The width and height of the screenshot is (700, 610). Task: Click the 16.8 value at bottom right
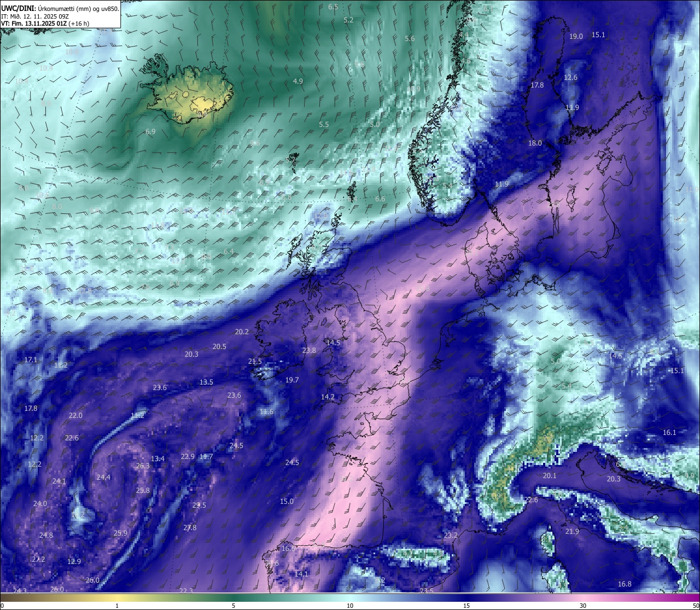625,584
